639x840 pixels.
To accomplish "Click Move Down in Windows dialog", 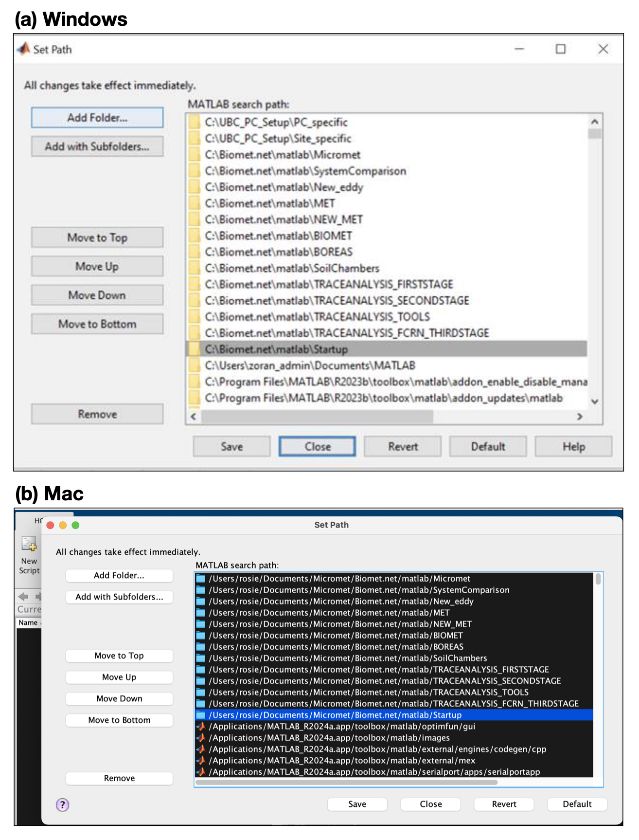I will 97,295.
